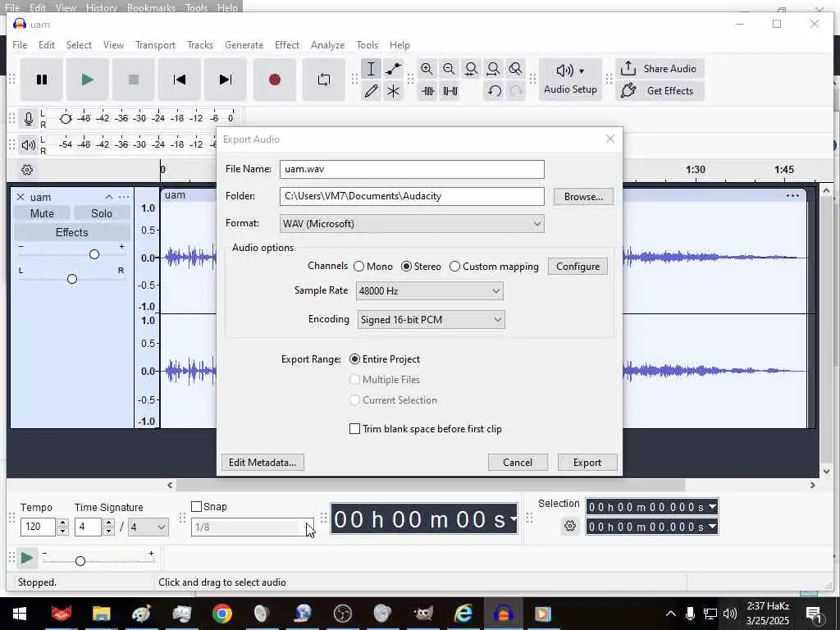This screenshot has height=630, width=840.
Task: Click the speaker playback meter icon
Action: coord(29,144)
